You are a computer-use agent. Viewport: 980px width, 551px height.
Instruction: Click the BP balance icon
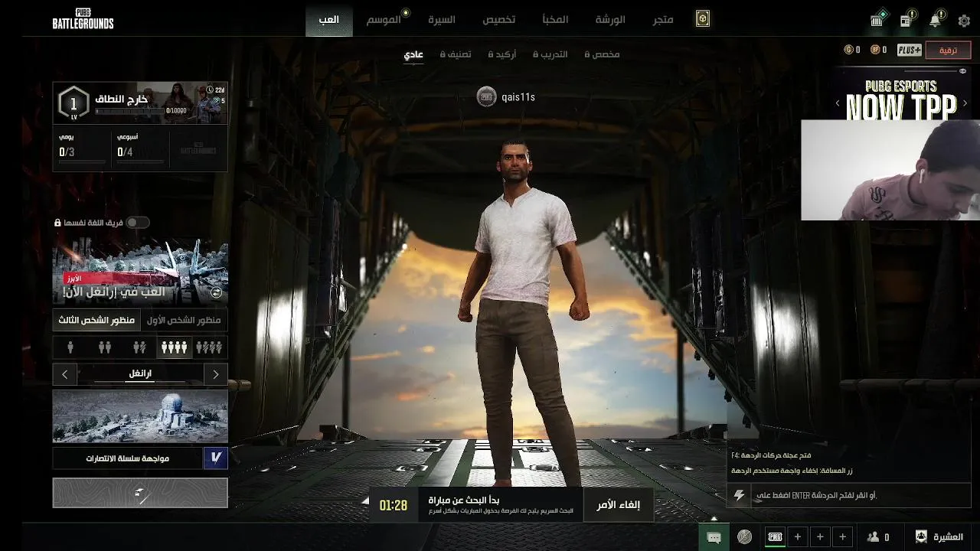coord(874,50)
